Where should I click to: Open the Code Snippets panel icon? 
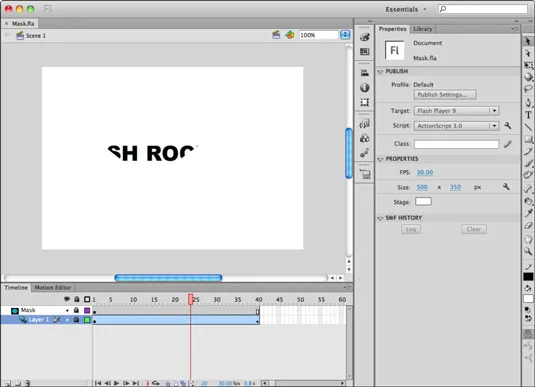pos(364,124)
